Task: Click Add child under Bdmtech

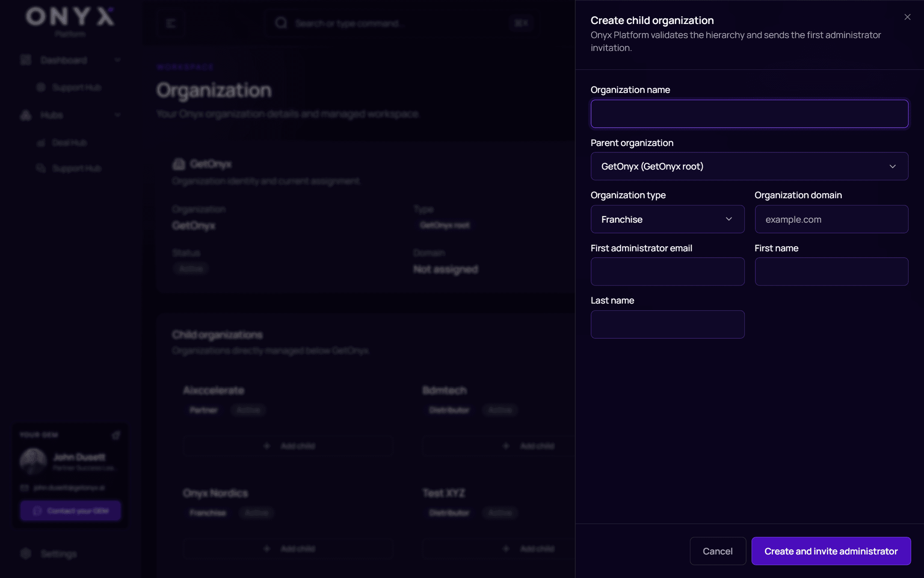Action: (x=529, y=446)
